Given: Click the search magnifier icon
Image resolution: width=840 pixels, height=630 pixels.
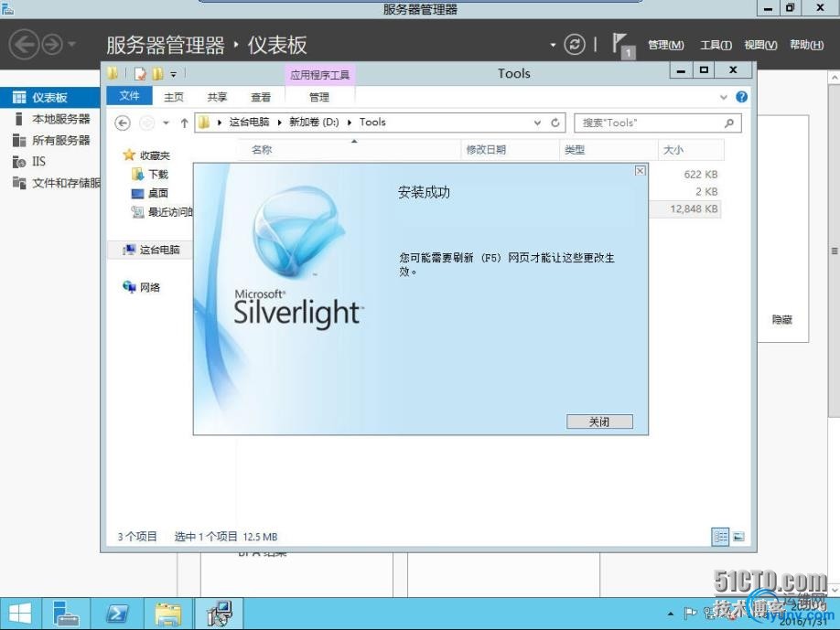Looking at the screenshot, I should [x=728, y=123].
